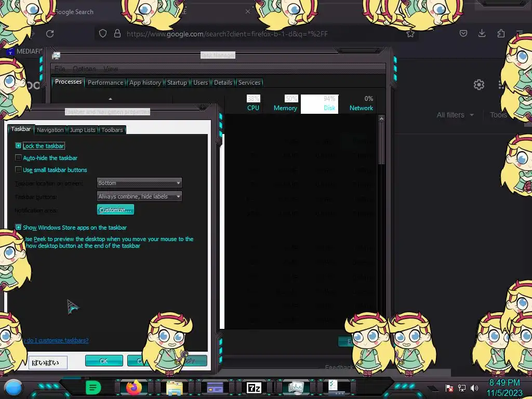Enable Use small taskbar buttons
Viewport: 532px width, 399px height.
18,170
